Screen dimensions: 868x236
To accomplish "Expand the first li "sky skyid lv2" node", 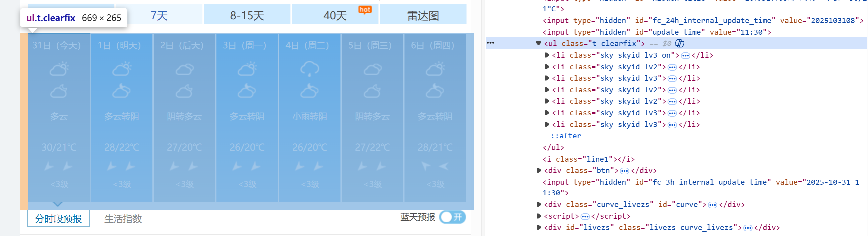I will click(547, 67).
